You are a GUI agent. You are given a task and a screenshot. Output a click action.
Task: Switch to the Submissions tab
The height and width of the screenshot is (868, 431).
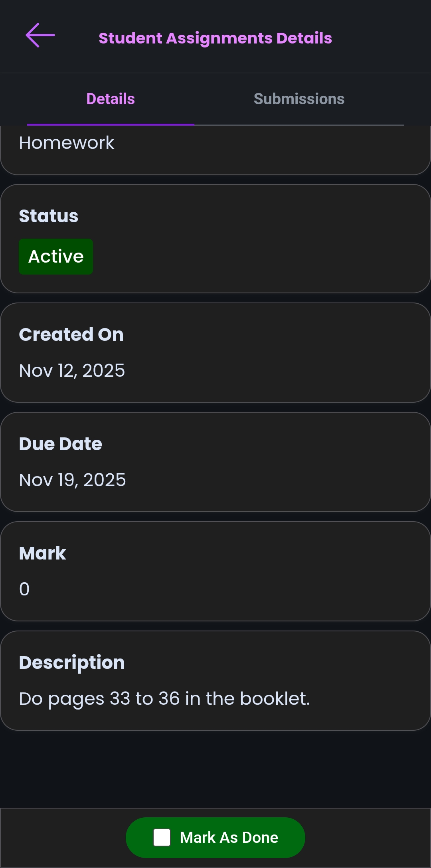click(x=299, y=99)
